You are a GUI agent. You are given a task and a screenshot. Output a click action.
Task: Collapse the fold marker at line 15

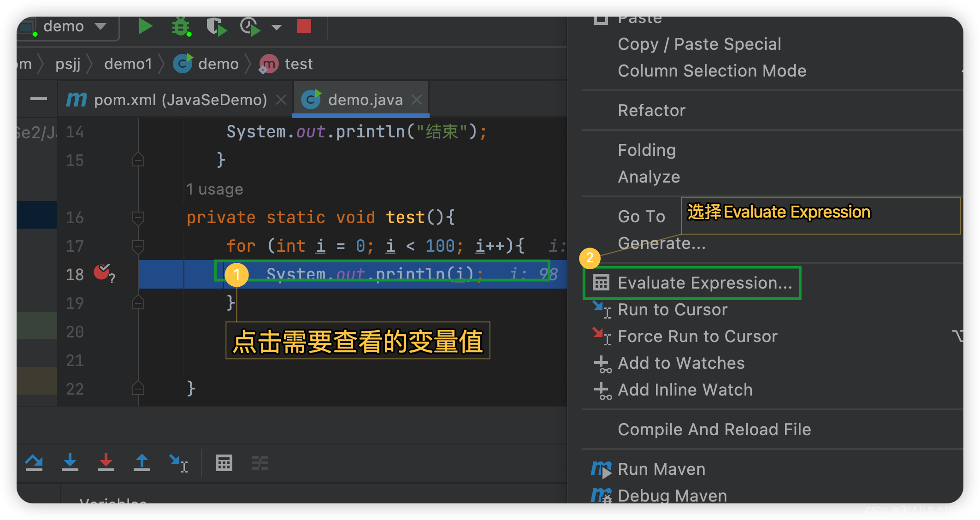point(138,160)
